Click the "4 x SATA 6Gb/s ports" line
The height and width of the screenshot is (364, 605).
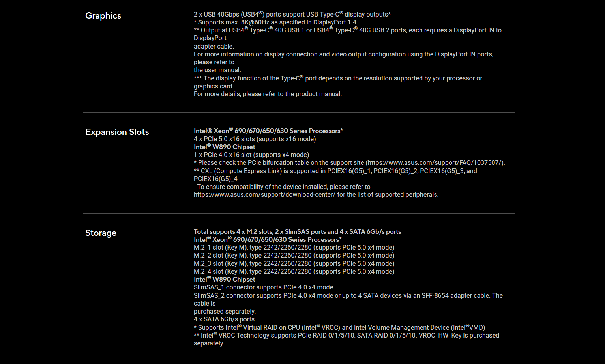tap(224, 319)
